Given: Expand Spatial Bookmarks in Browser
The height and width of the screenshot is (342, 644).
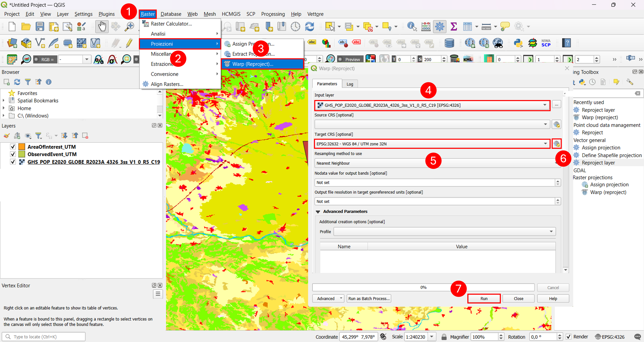Looking at the screenshot, I should pos(4,101).
